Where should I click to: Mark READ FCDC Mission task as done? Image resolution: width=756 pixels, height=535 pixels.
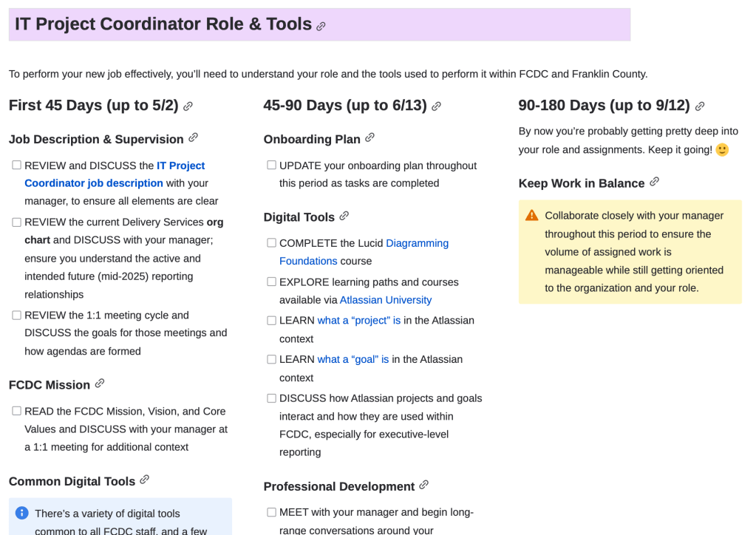coord(16,411)
